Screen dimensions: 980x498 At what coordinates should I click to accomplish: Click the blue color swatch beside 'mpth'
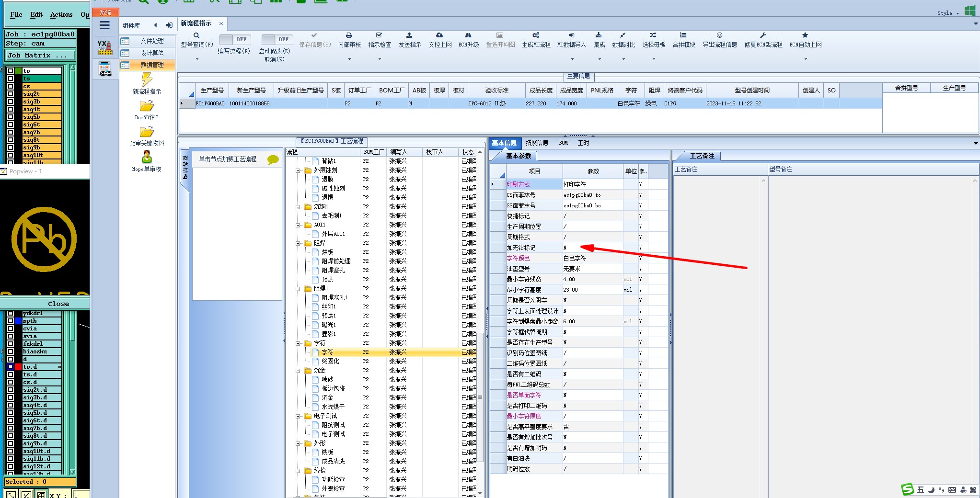(18, 321)
